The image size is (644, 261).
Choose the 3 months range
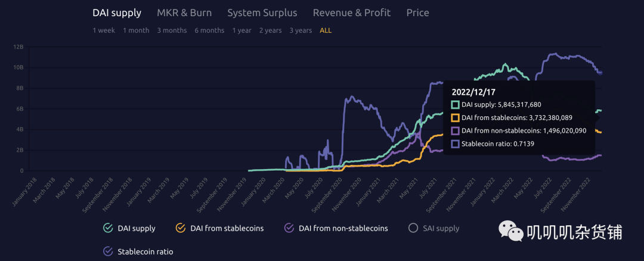pyautogui.click(x=172, y=30)
